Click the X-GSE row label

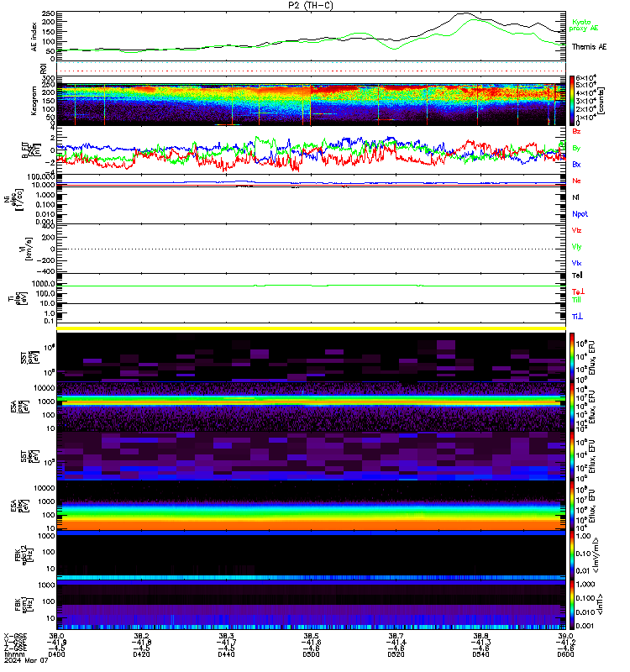click(15, 637)
